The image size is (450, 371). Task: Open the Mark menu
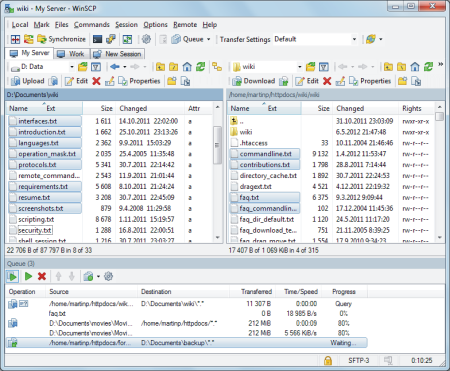point(42,25)
